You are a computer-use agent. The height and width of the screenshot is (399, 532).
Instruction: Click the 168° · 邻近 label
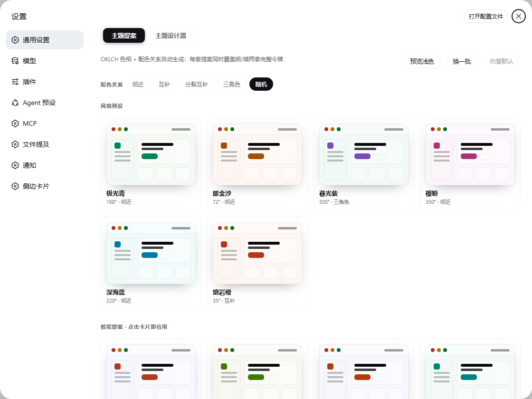coord(119,202)
